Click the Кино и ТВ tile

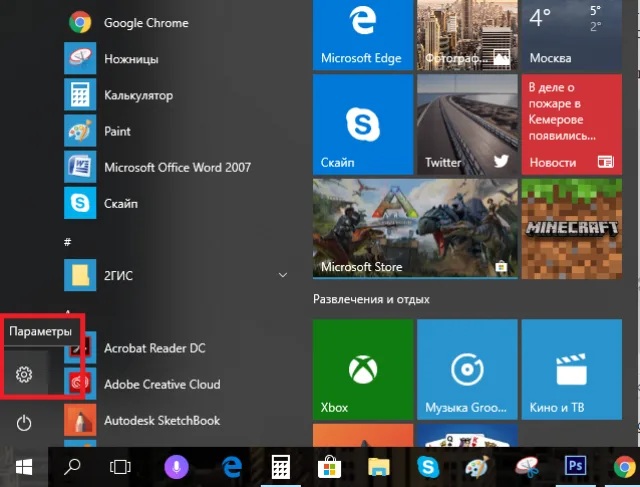click(x=571, y=369)
